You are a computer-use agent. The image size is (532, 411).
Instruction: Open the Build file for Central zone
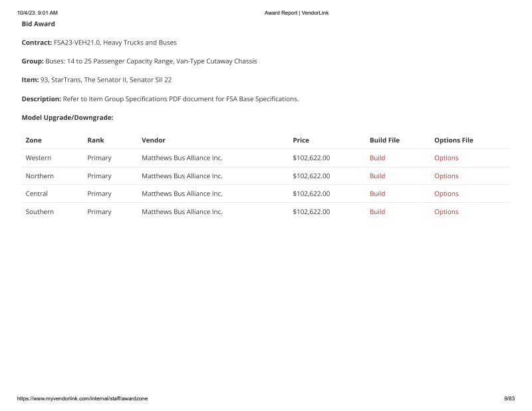coord(377,194)
